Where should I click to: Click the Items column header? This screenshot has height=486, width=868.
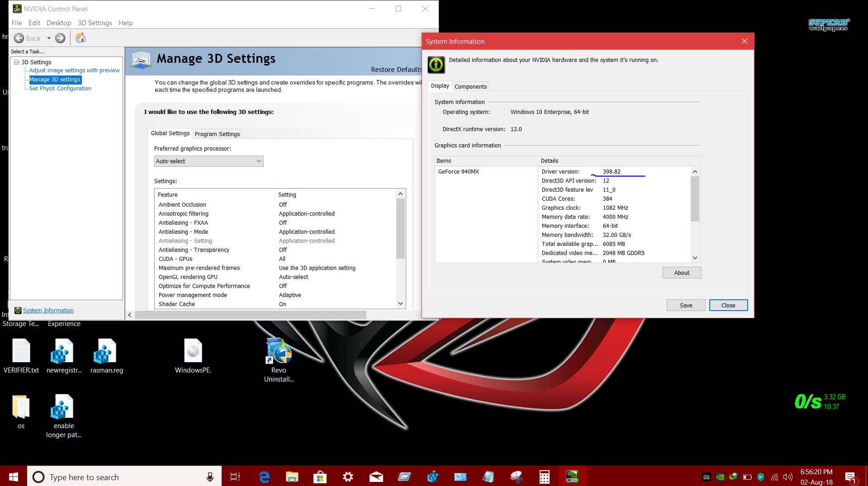coord(486,161)
